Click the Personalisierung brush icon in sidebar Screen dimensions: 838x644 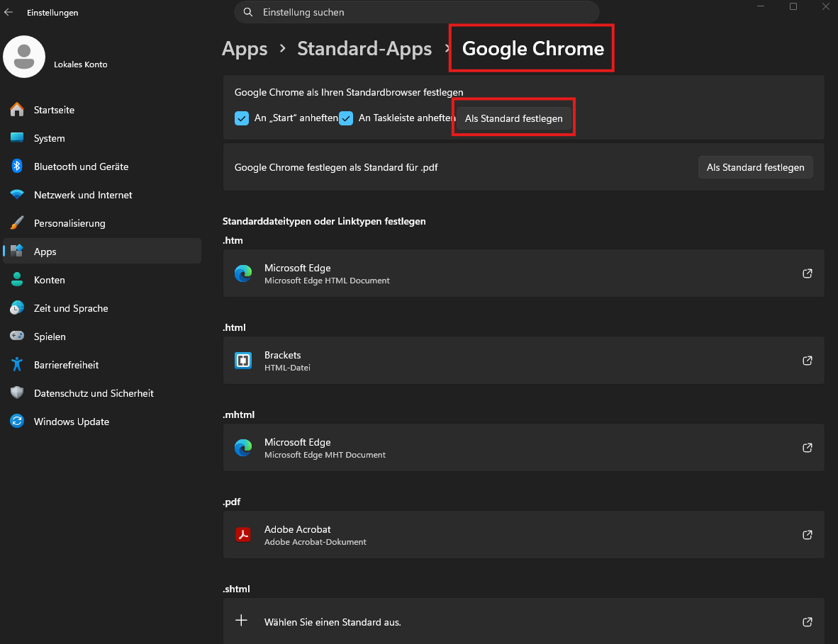point(16,222)
